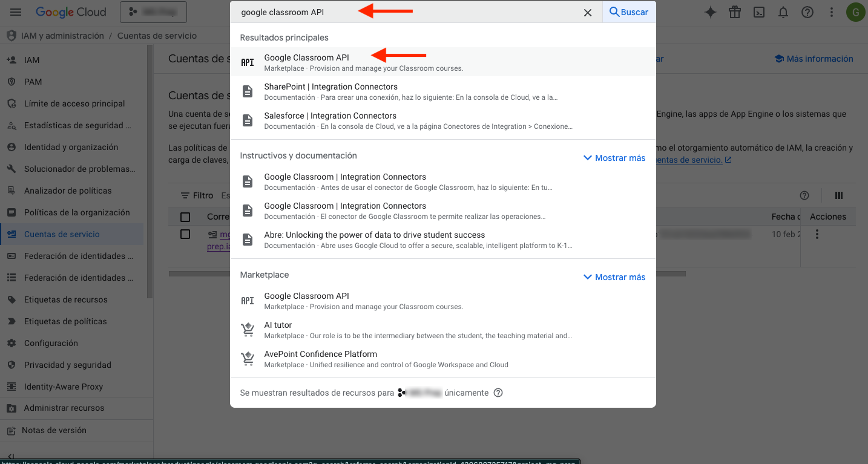Activate the Cloud Shell terminal icon
868x464 pixels.
tap(759, 12)
